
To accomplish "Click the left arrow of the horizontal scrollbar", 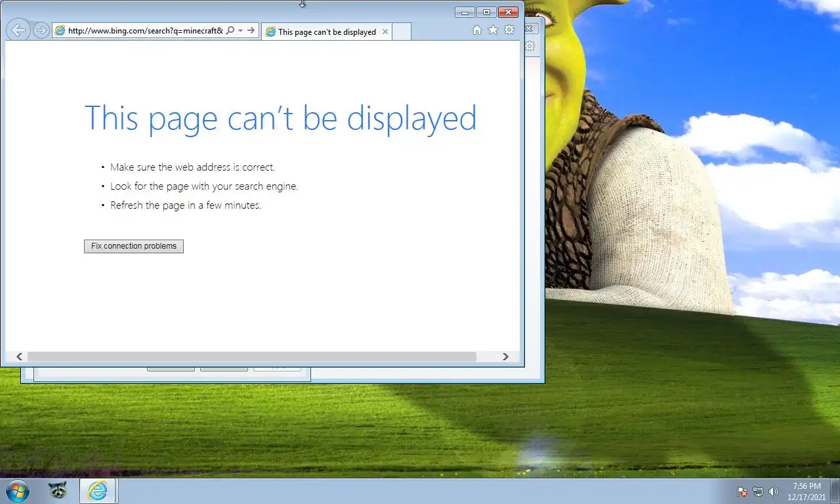I will [20, 356].
